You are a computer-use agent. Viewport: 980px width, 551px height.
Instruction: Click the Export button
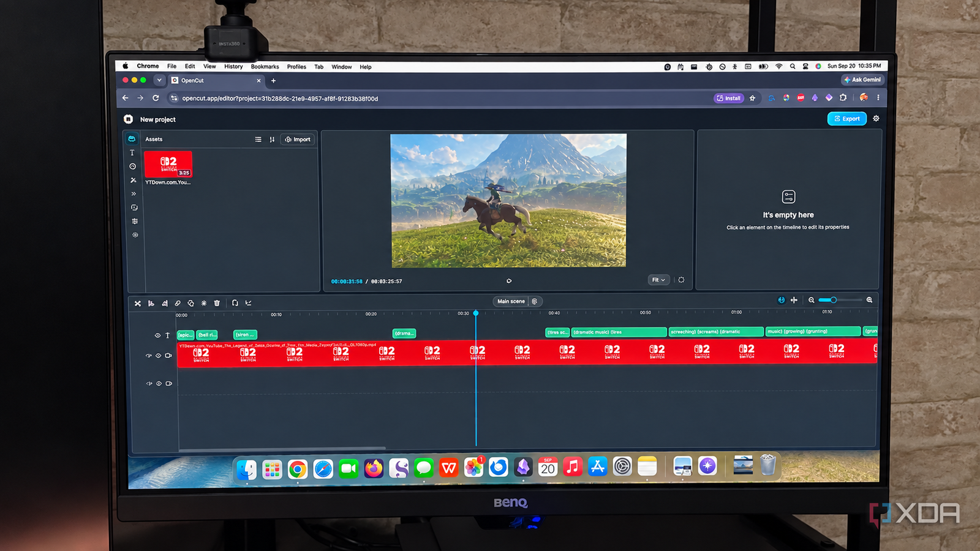(x=847, y=119)
